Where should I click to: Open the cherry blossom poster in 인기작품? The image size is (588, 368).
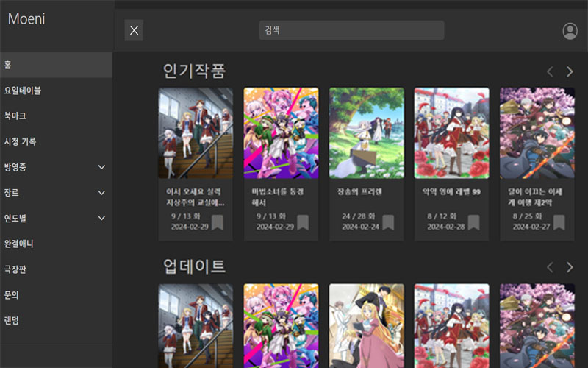(x=537, y=133)
